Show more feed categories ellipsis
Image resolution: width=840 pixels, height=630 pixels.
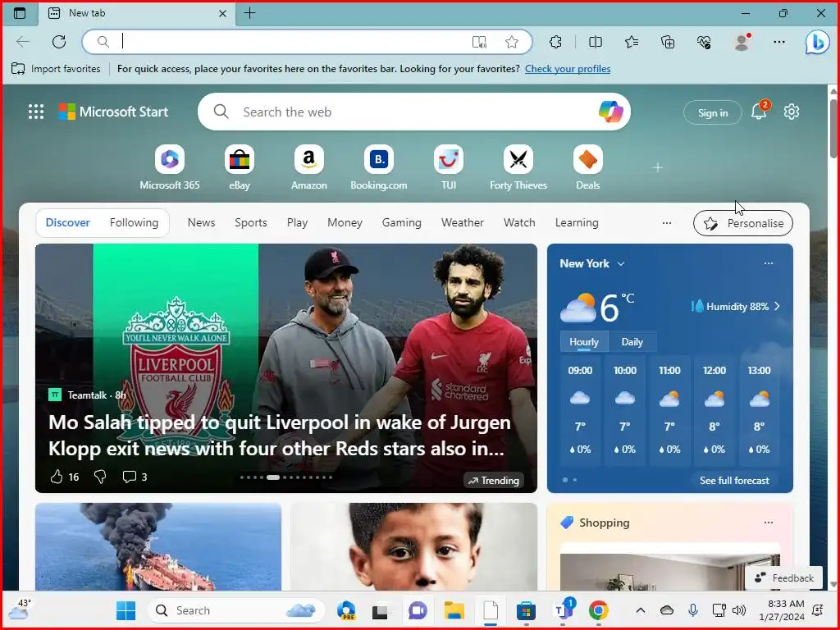point(667,223)
